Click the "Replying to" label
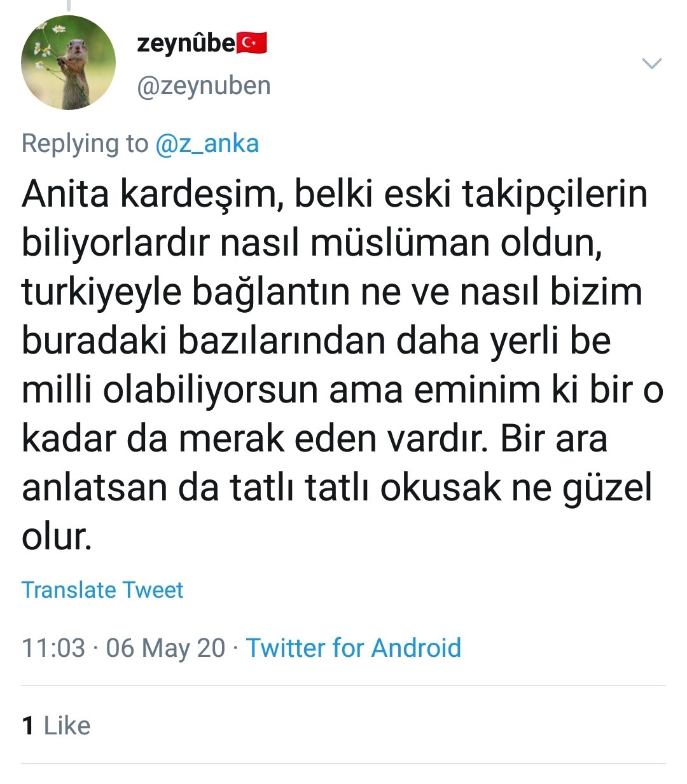Image resolution: width=687 pixels, height=784 pixels. click(85, 144)
